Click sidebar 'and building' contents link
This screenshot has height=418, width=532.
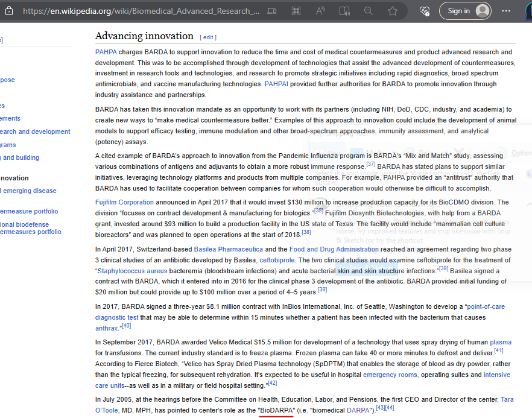pos(19,158)
